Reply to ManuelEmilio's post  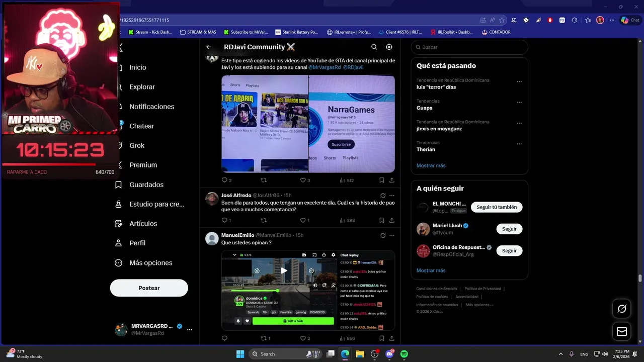point(224,338)
